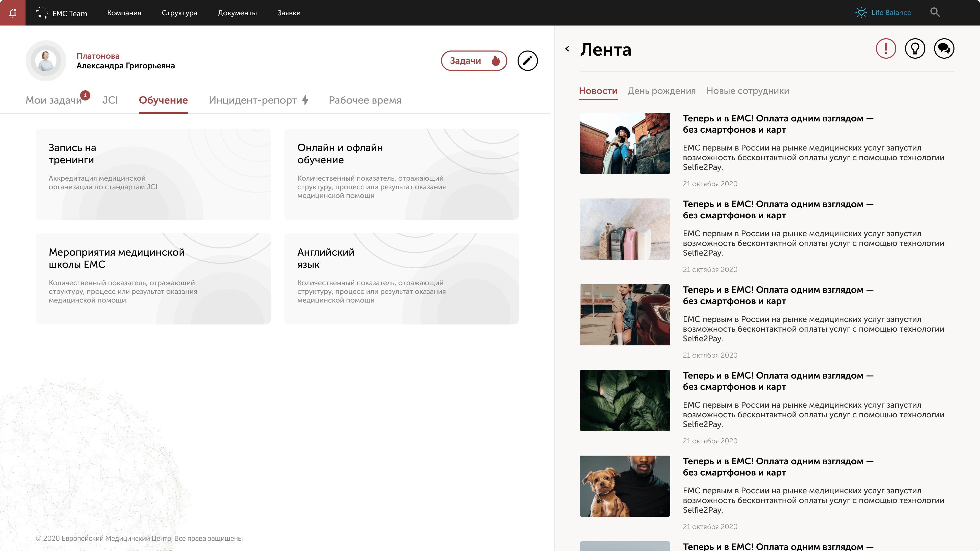The height and width of the screenshot is (551, 980).
Task: Click the Life Balance heart icon
Action: coord(861,12)
